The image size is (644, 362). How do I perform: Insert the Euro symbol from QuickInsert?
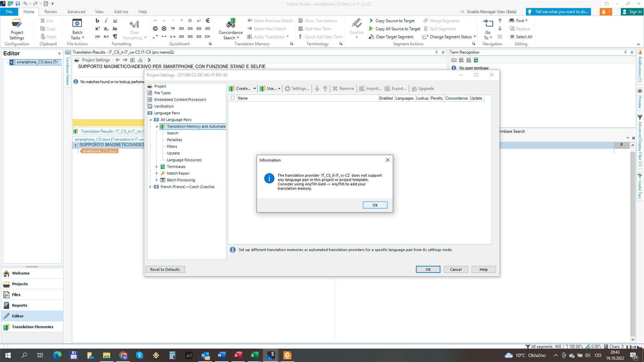(x=208, y=21)
